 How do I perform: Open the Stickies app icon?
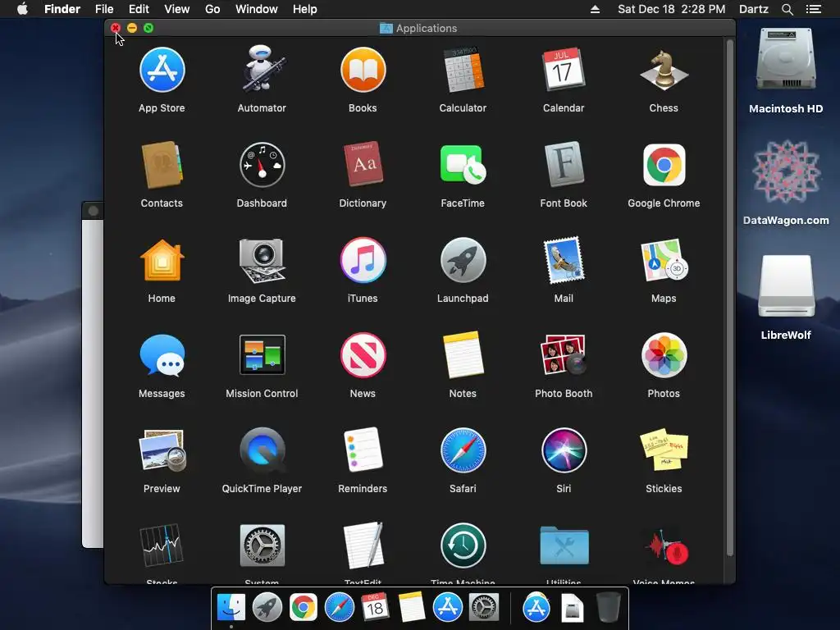click(x=664, y=450)
